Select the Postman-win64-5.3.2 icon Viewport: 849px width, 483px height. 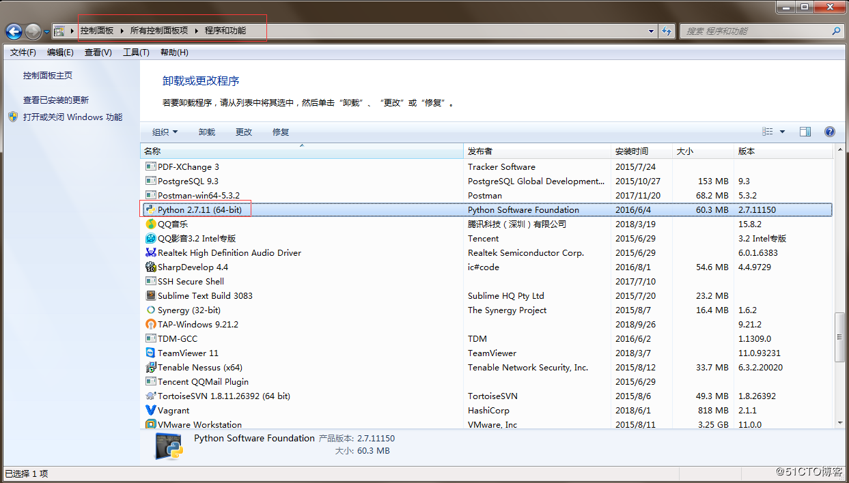click(x=151, y=195)
